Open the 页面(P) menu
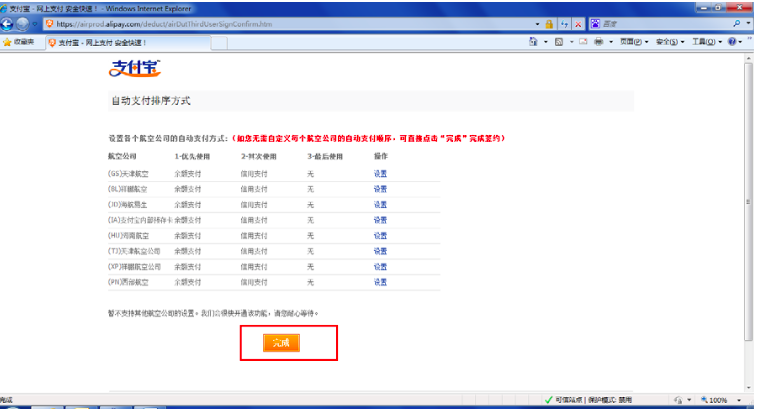This screenshot has height=409, width=757. [634, 42]
